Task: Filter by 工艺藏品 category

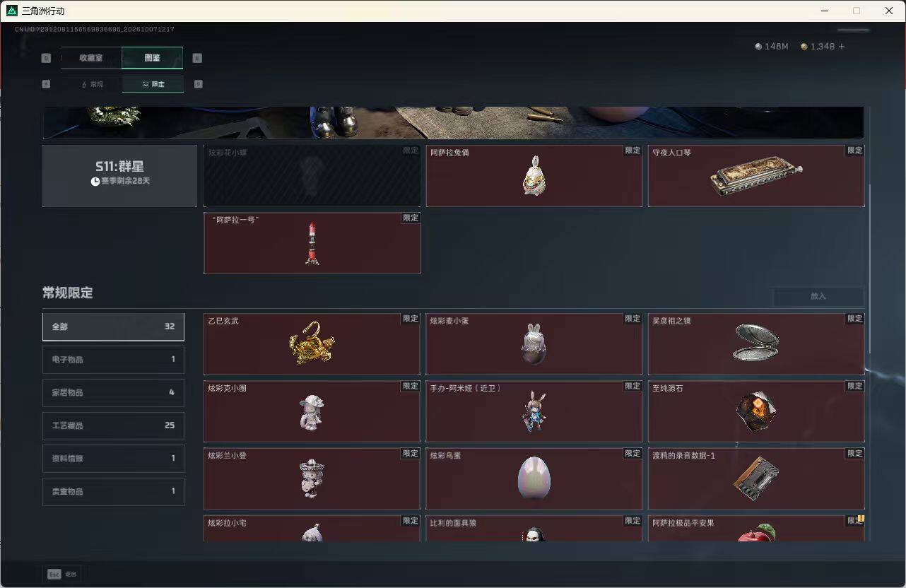Action: [x=113, y=425]
